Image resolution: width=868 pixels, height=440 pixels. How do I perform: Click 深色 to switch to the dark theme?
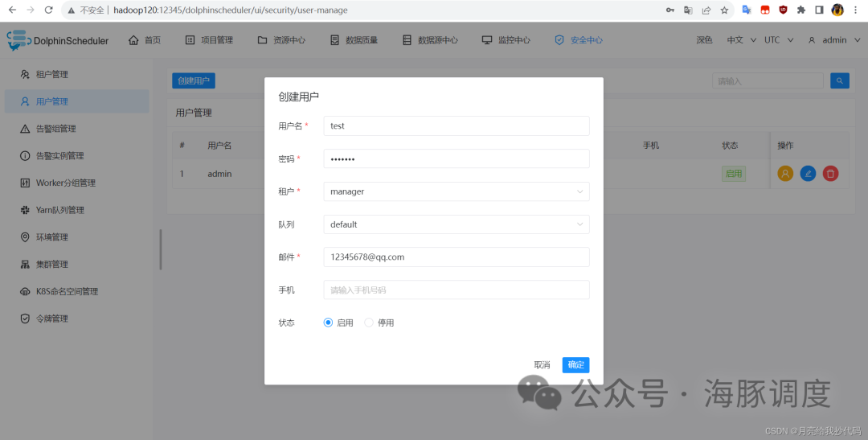pyautogui.click(x=704, y=40)
